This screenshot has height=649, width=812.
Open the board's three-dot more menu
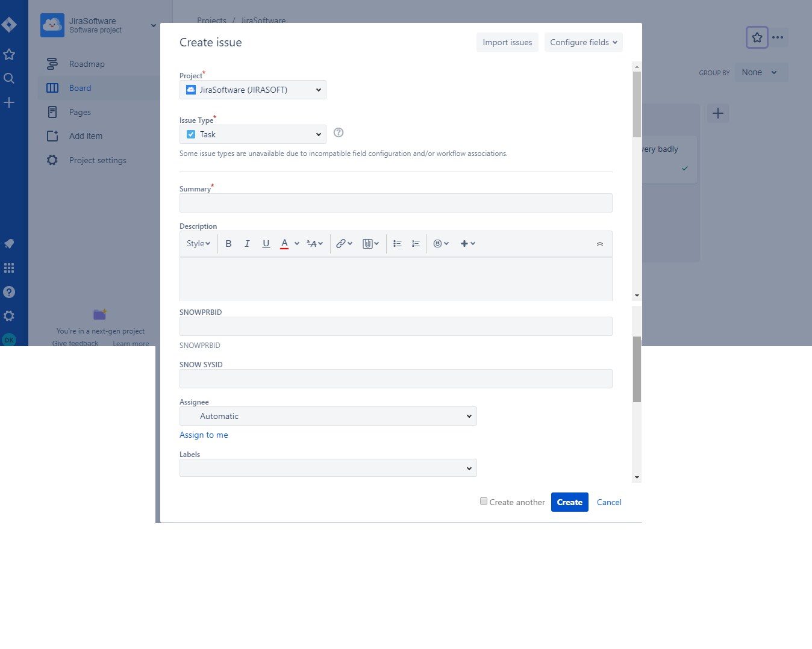(x=778, y=37)
